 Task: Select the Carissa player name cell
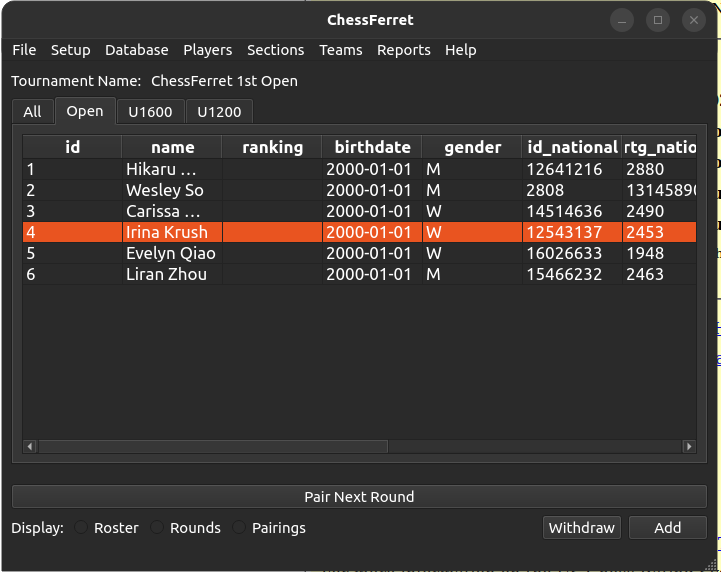172,212
